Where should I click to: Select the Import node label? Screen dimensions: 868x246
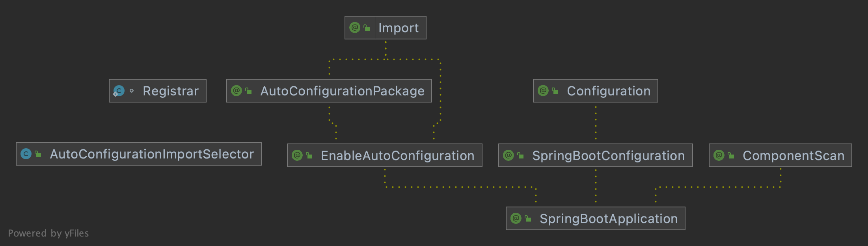click(x=399, y=28)
